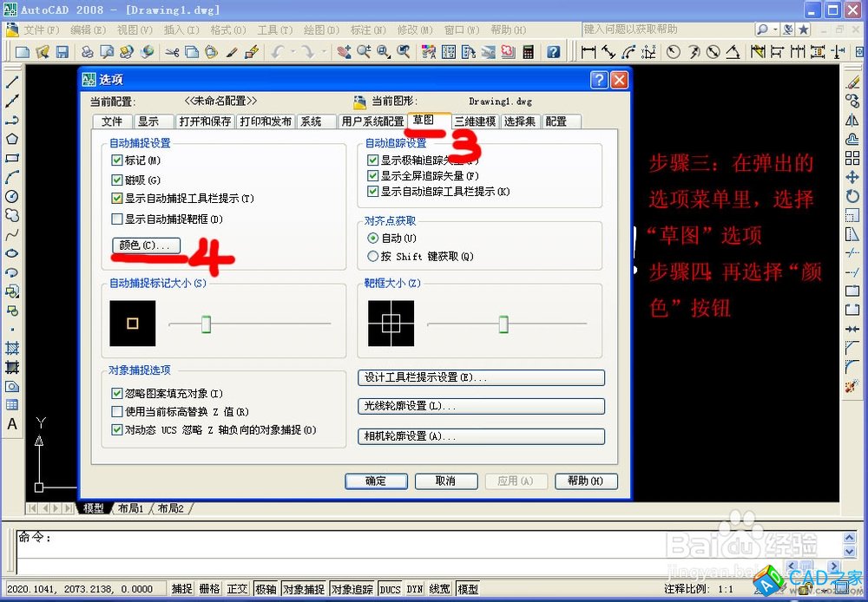The width and height of the screenshot is (868, 602).
Task: Click the Save floppy disk icon
Action: (62, 53)
